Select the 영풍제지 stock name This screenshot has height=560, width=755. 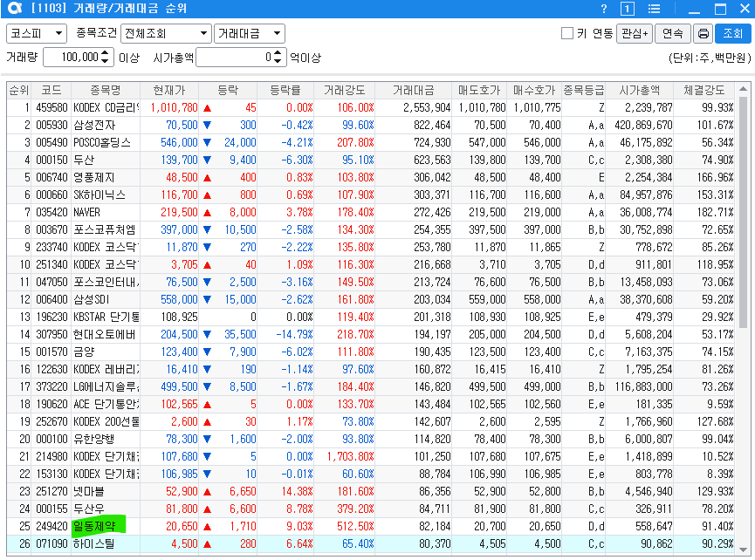(x=94, y=178)
